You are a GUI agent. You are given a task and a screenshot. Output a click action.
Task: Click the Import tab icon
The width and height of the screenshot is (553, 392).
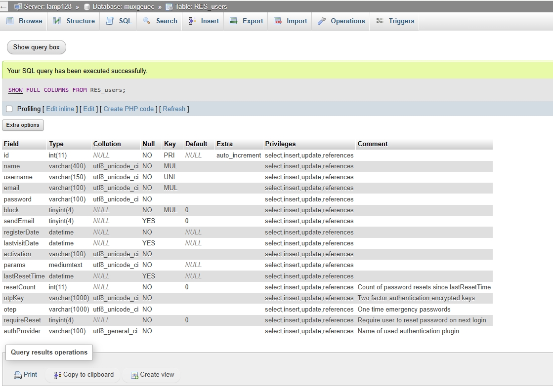[278, 21]
